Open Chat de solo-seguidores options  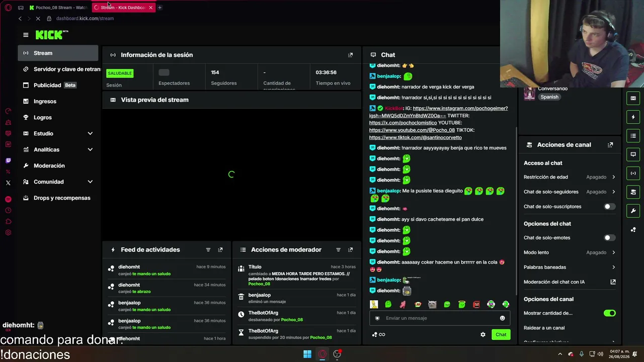[570, 192]
